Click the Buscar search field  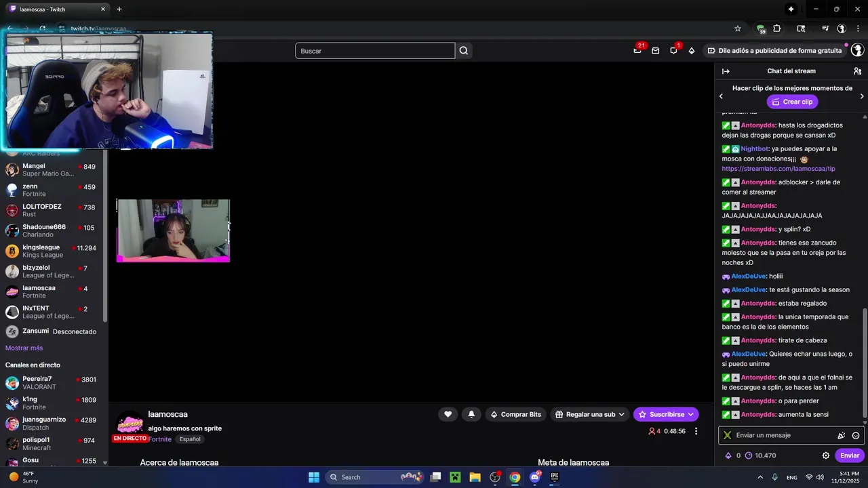click(375, 51)
